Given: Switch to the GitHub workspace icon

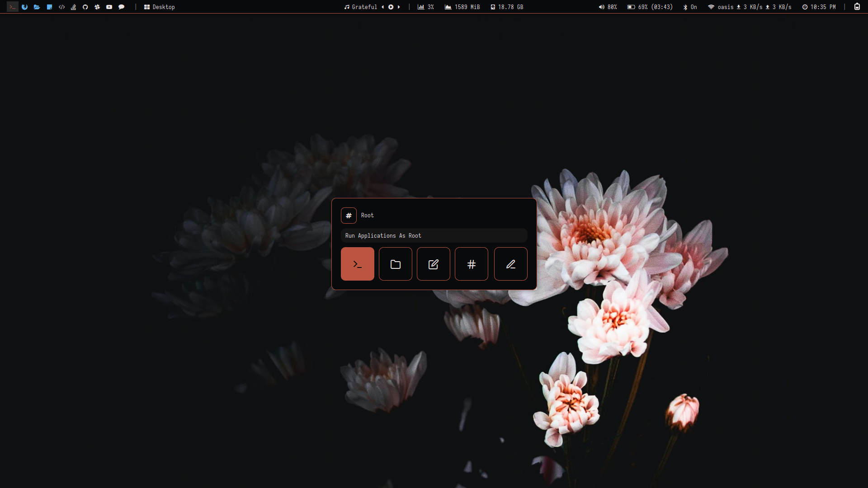Looking at the screenshot, I should point(85,7).
